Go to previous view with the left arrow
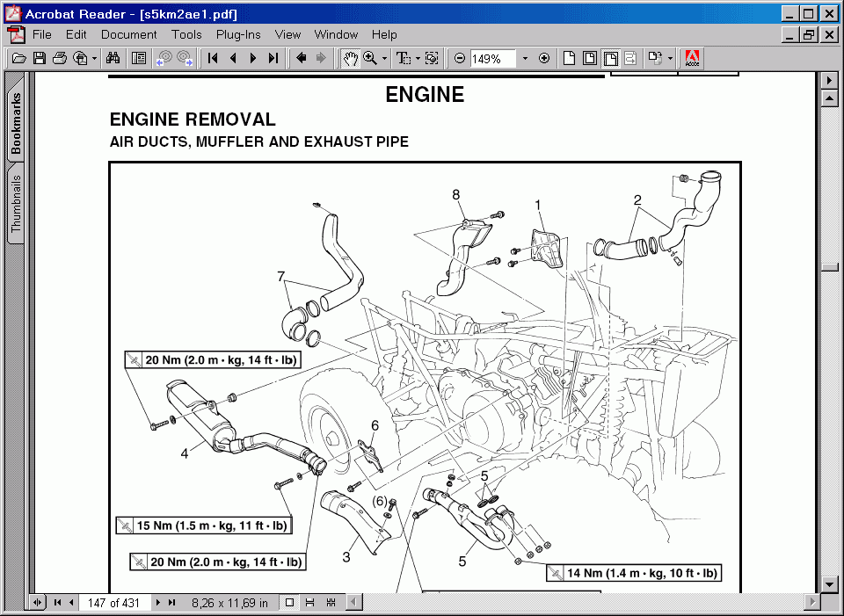 302,58
